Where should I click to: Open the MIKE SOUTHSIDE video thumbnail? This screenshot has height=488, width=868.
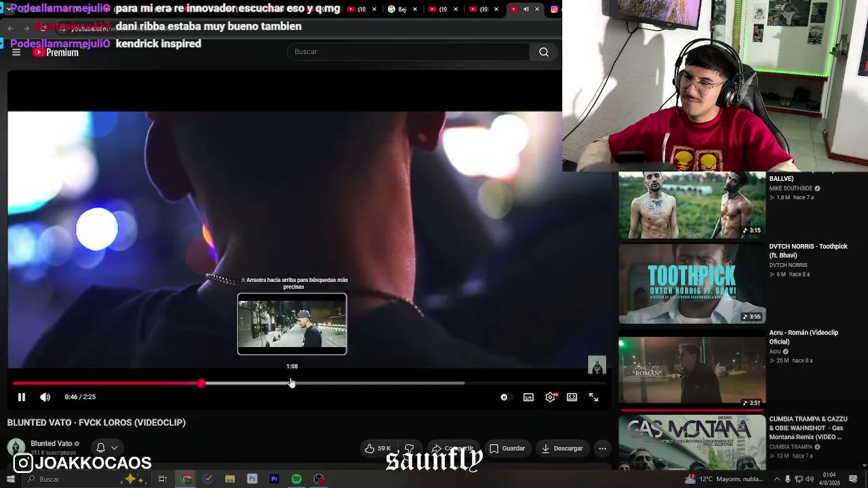pos(692,205)
